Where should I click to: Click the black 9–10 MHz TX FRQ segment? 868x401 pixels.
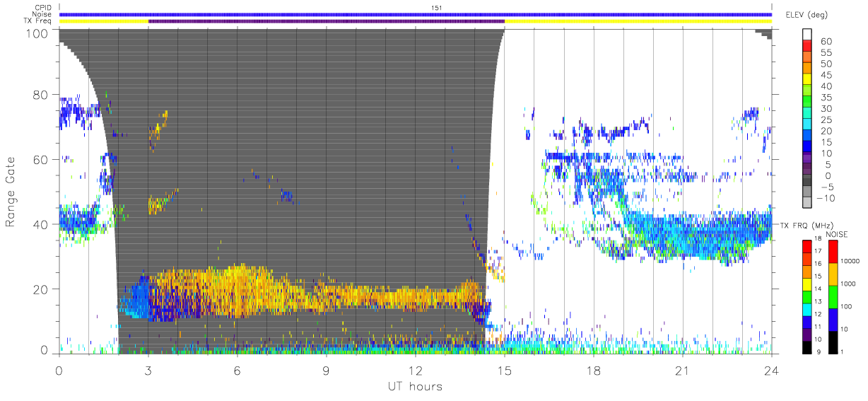point(807,347)
